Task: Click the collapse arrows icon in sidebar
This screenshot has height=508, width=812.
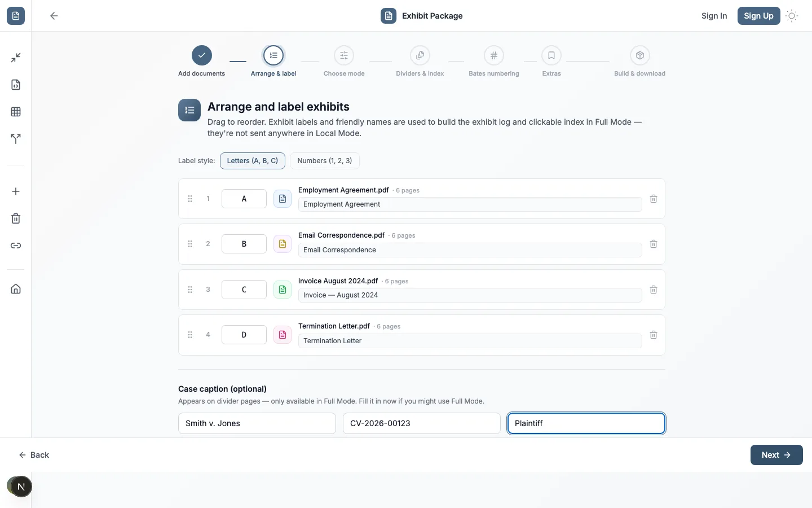Action: (x=16, y=58)
